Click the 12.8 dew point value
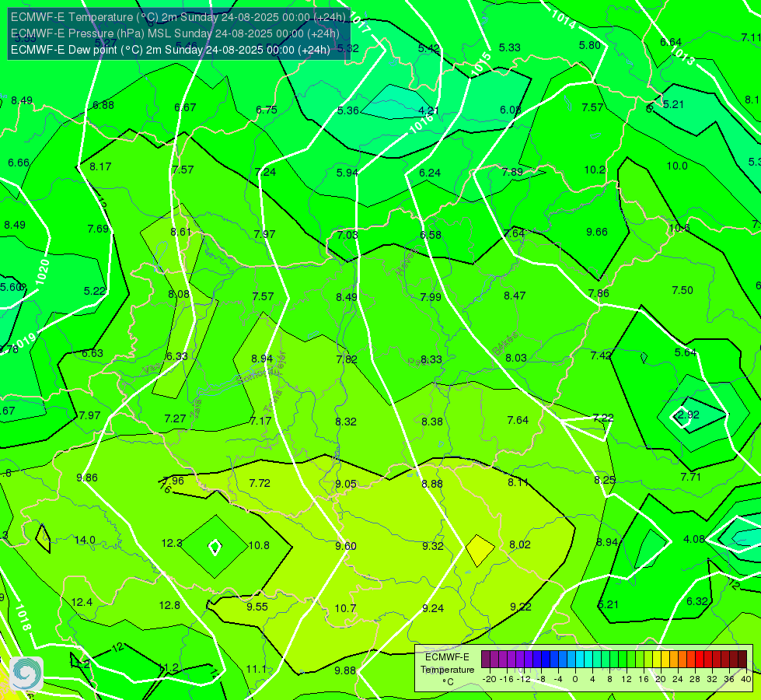 [169, 605]
